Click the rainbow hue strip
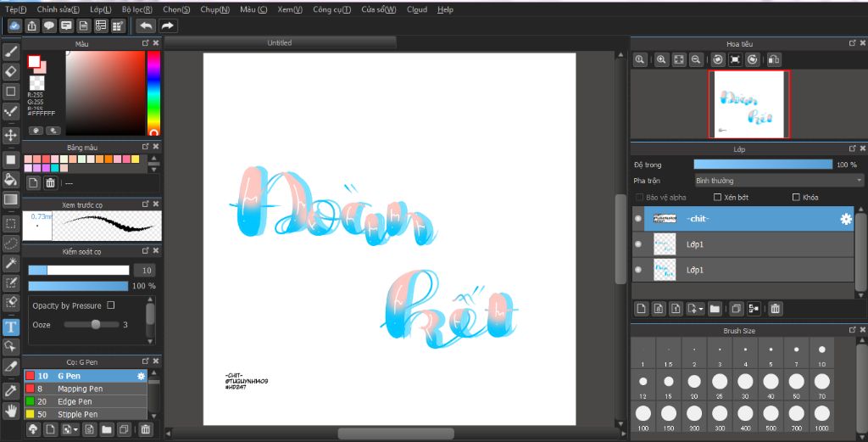 tap(153, 93)
